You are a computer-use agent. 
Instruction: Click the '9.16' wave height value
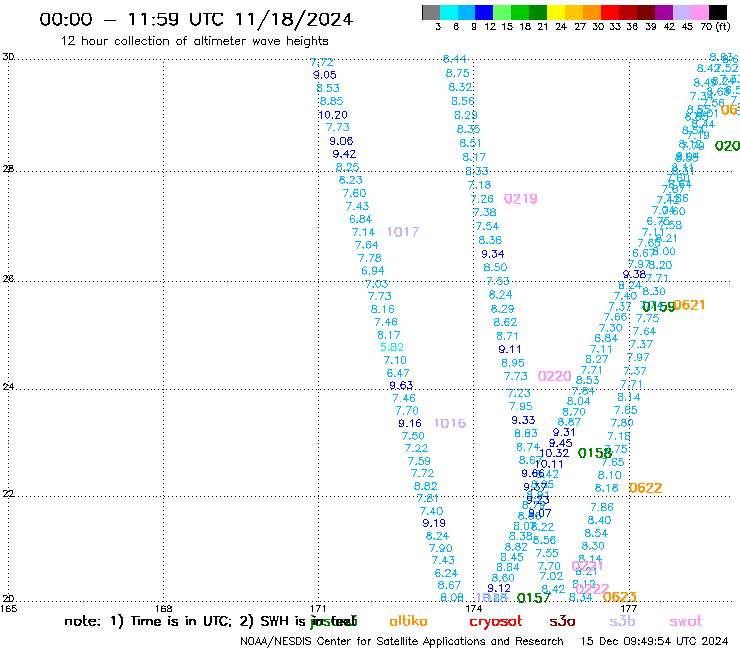point(410,423)
